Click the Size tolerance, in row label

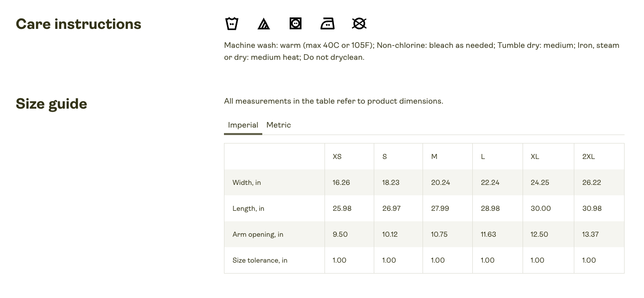point(260,260)
